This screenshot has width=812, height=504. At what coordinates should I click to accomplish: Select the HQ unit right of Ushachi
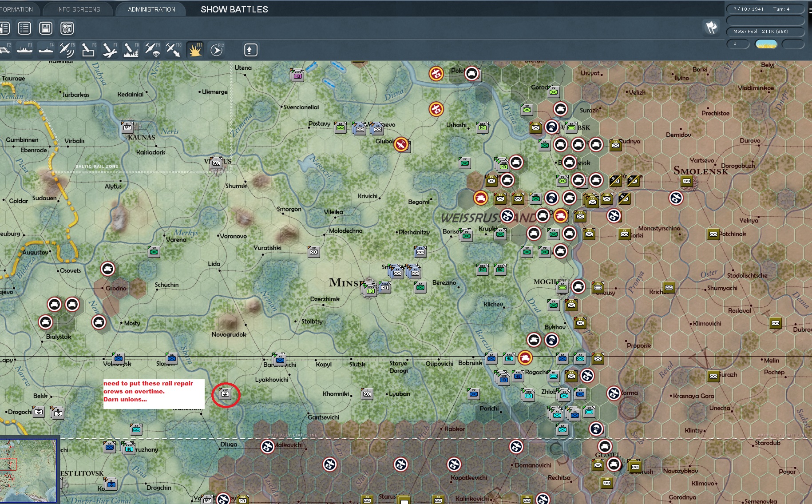483,127
